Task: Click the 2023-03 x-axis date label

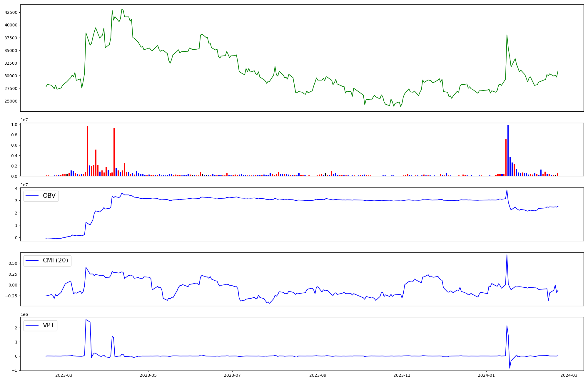Action: click(x=64, y=375)
